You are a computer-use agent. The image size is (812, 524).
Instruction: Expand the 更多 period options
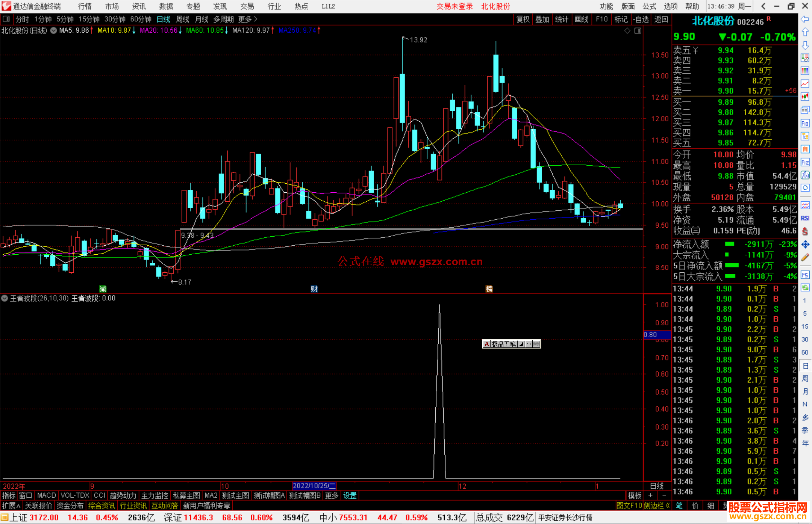(247, 19)
